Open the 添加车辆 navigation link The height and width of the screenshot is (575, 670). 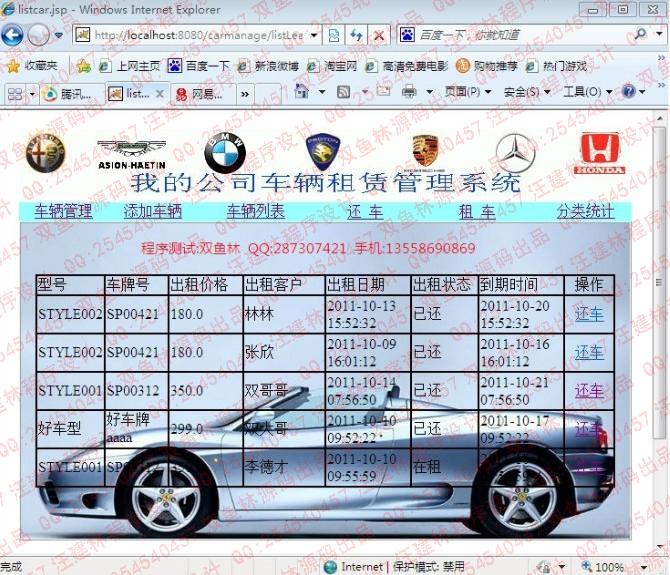pos(153,211)
